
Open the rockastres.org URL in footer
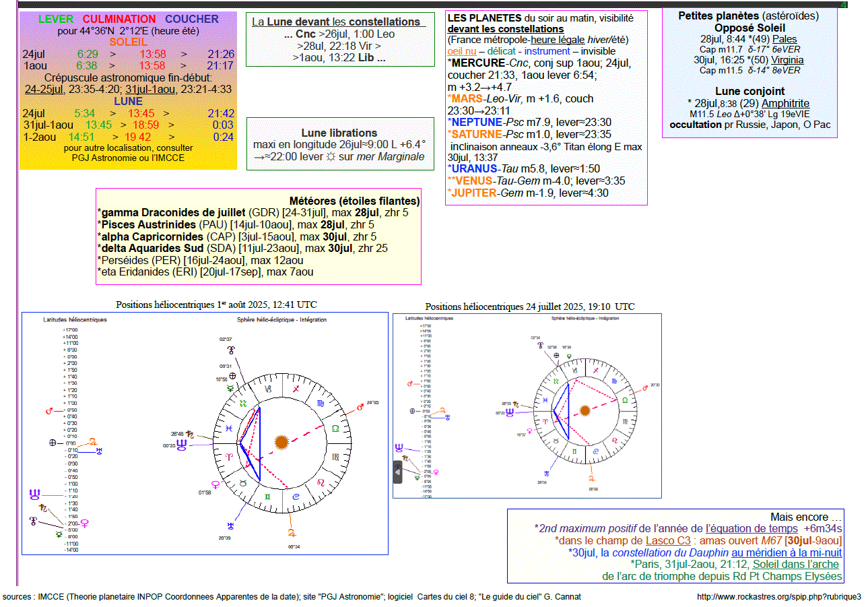click(779, 597)
